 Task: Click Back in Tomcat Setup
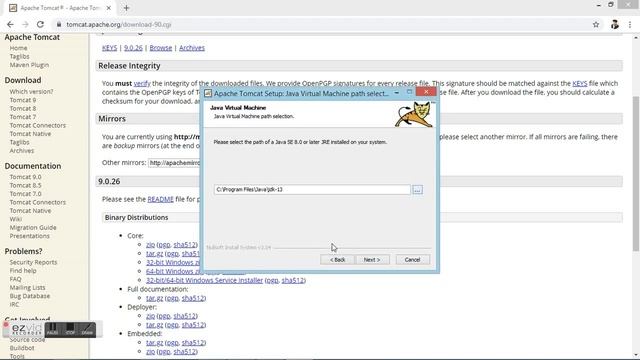338,260
